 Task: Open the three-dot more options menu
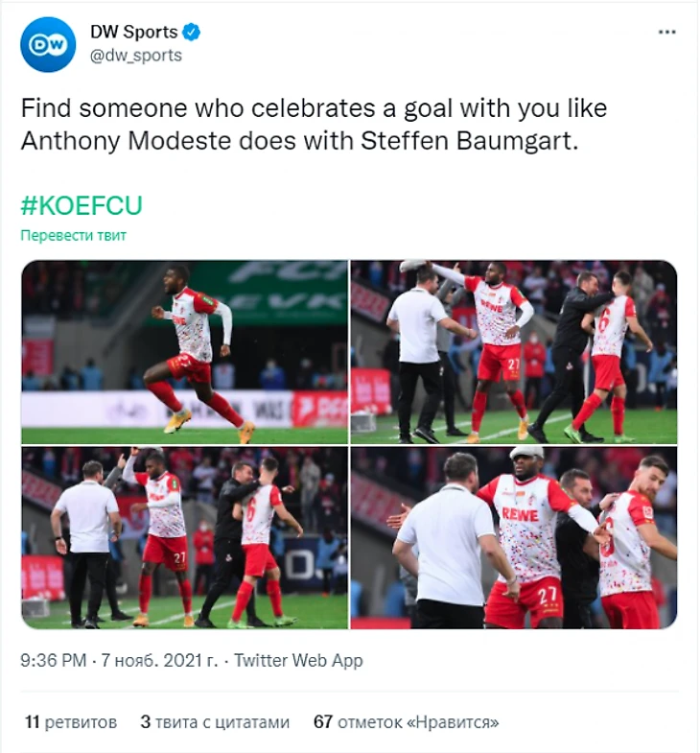pyautogui.click(x=667, y=32)
